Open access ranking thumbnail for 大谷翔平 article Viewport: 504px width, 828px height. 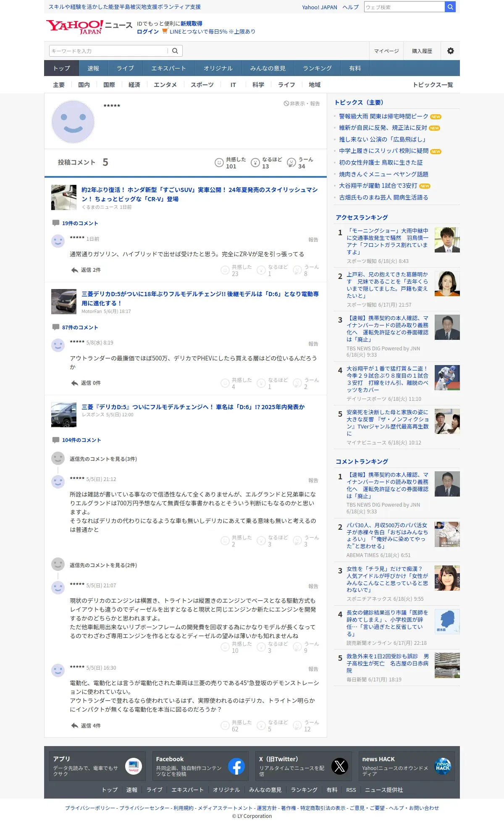(447, 378)
